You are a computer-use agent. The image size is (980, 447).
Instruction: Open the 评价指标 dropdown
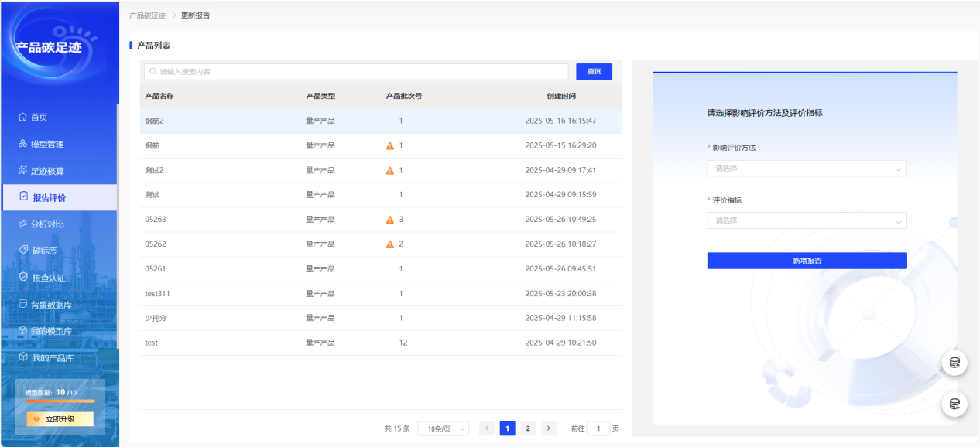click(x=807, y=221)
